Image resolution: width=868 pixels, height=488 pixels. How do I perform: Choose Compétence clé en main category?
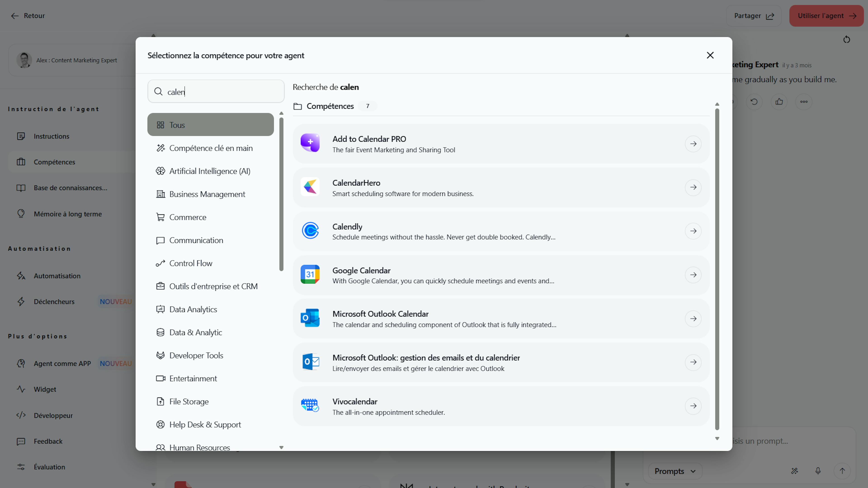(211, 148)
